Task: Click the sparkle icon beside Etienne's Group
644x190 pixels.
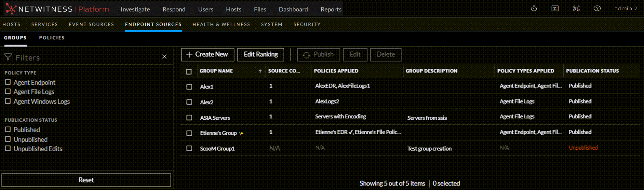Action: point(241,133)
